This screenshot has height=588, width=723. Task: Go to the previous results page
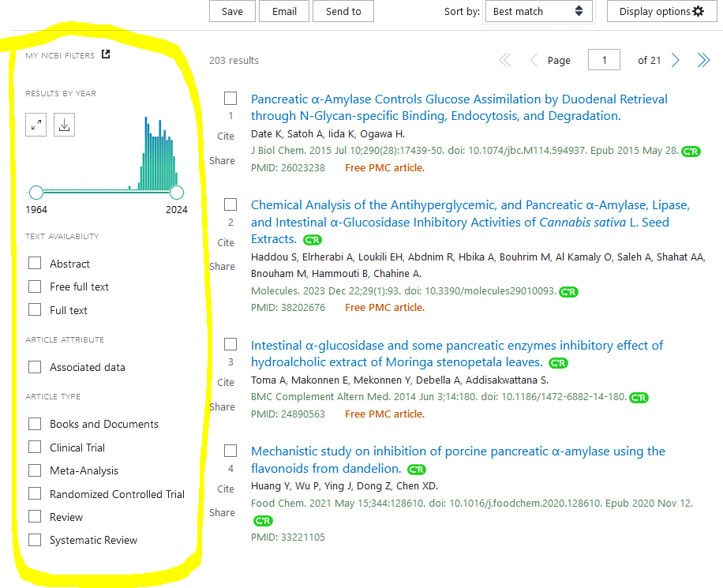pyautogui.click(x=534, y=61)
